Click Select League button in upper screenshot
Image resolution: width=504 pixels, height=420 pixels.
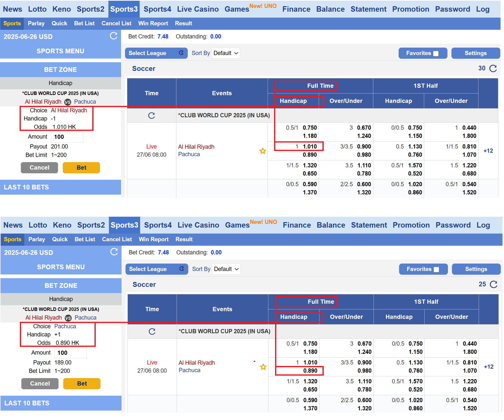click(x=156, y=53)
